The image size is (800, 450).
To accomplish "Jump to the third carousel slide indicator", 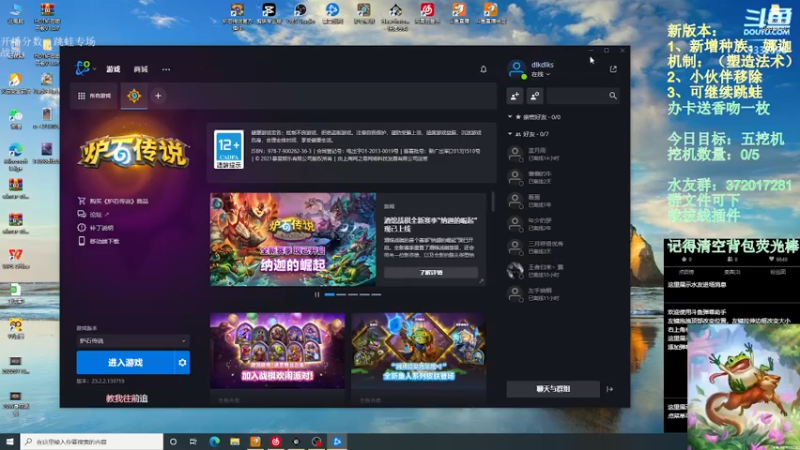I will click(353, 294).
